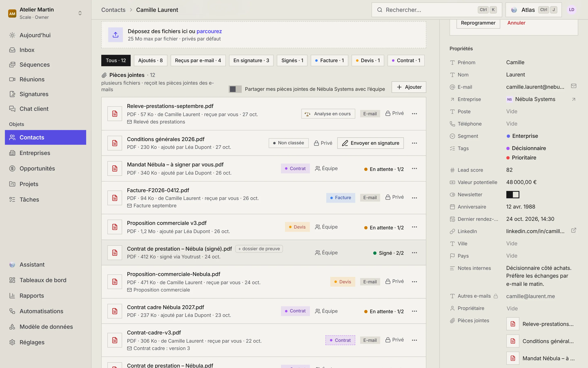Screen dimensions: 588x368
Task: Open Opportunités in sidebar
Action: tap(46, 168)
